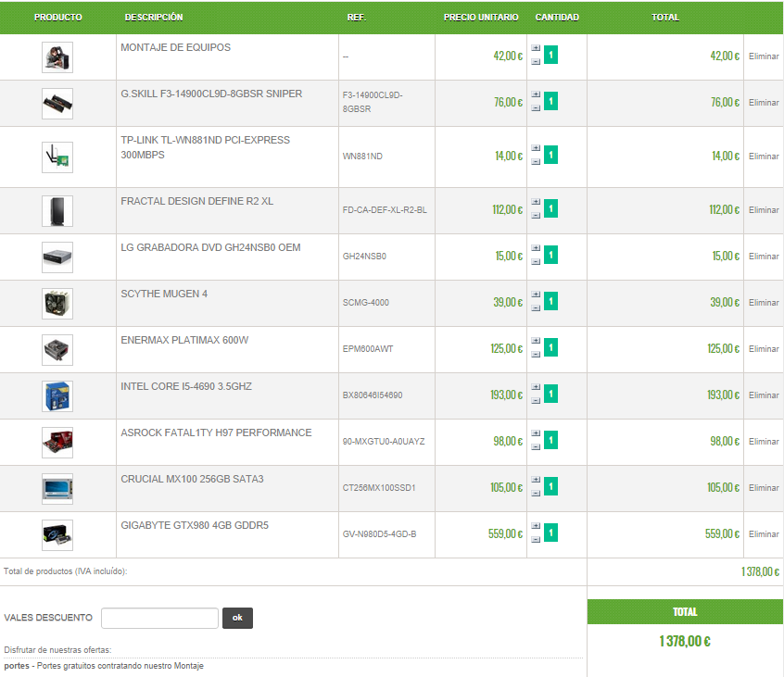Screen dimensions: 784x677
Task: Open G.SKILL SNIPER memory thumbnail
Action: 57,104
